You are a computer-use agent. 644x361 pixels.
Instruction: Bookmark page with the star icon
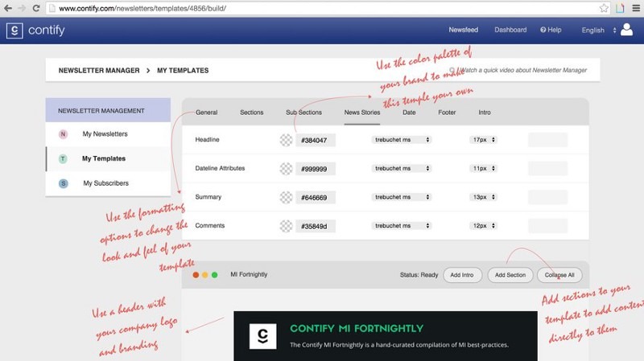click(604, 8)
